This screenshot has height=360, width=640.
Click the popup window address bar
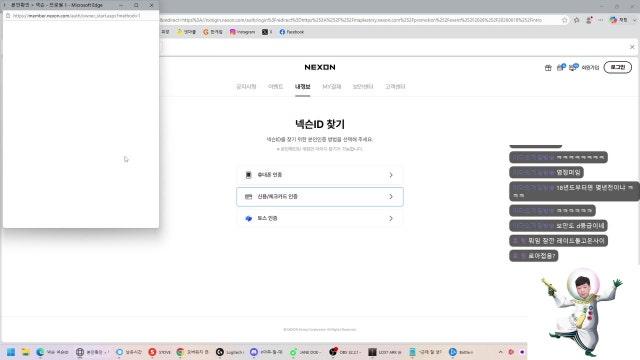[x=76, y=16]
